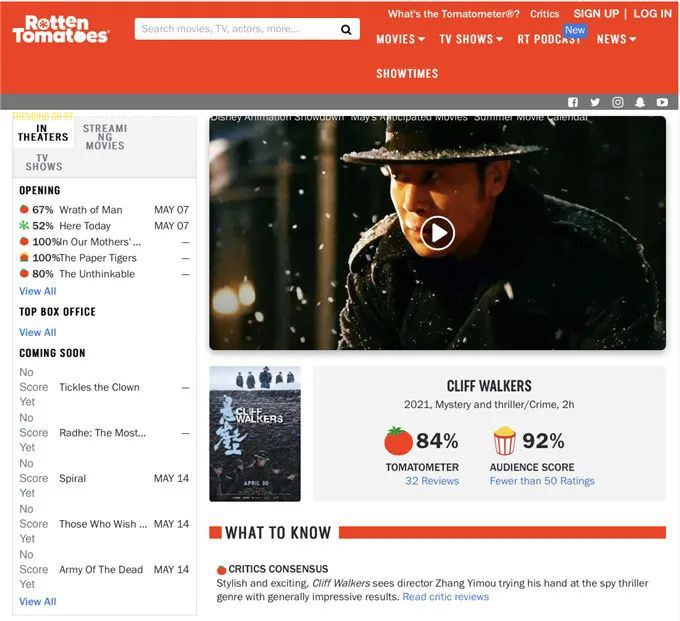Open Tickles the Clown movie link
This screenshot has height=621, width=680.
coord(99,387)
